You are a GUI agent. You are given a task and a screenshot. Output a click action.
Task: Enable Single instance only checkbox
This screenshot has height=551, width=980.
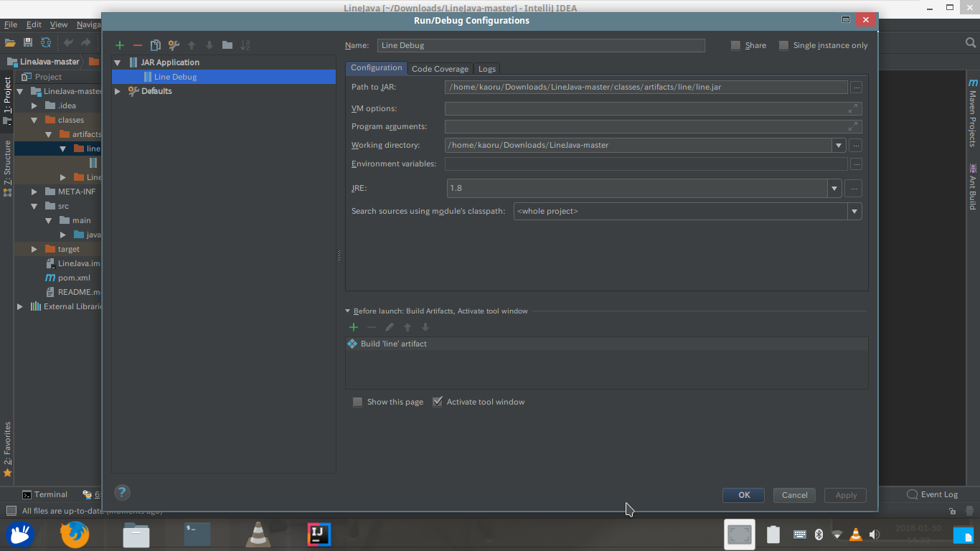tap(783, 45)
